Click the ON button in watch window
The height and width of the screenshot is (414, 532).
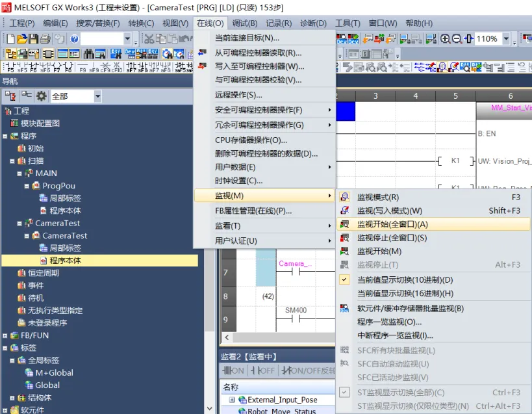pyautogui.click(x=233, y=370)
